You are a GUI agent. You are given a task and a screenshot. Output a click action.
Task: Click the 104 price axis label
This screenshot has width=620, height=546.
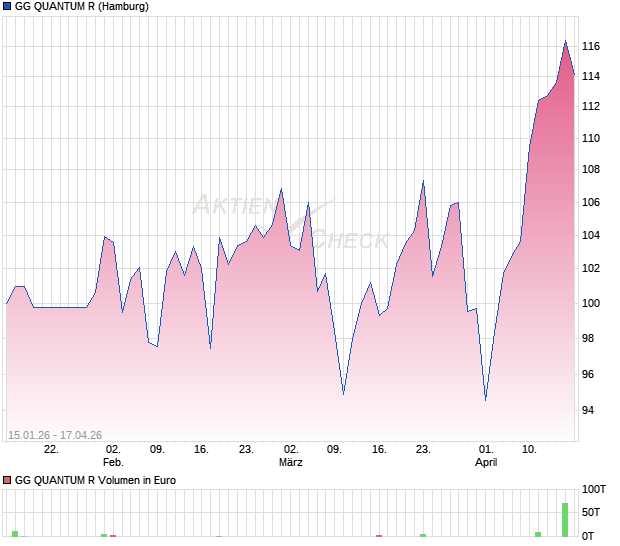pos(591,235)
